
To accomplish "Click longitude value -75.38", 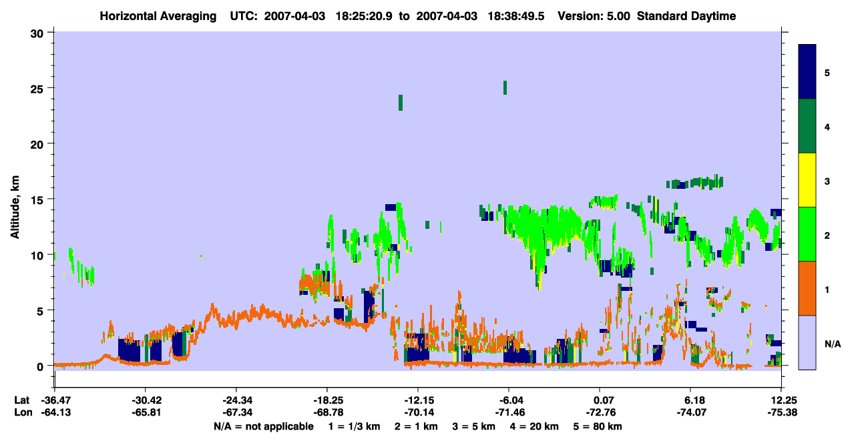I will (781, 412).
